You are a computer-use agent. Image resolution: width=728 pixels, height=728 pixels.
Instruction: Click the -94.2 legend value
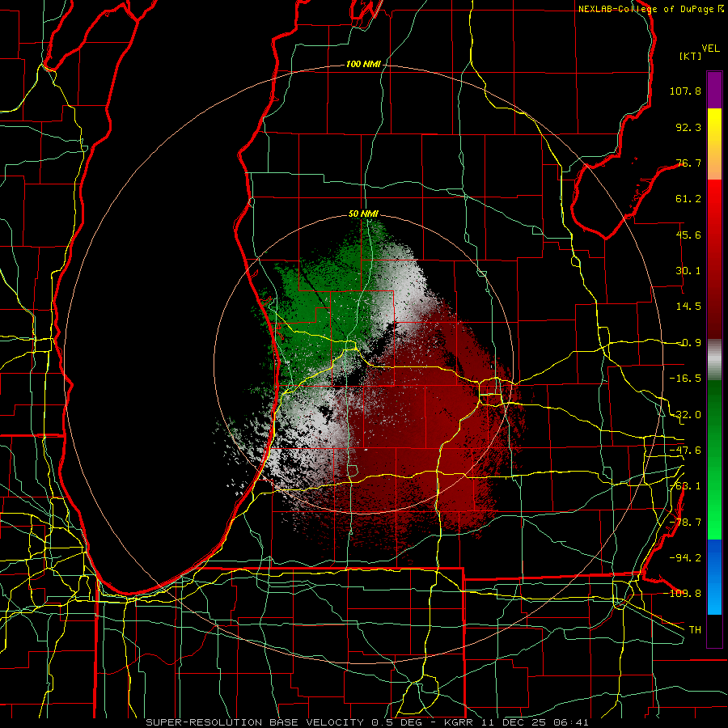coord(685,558)
